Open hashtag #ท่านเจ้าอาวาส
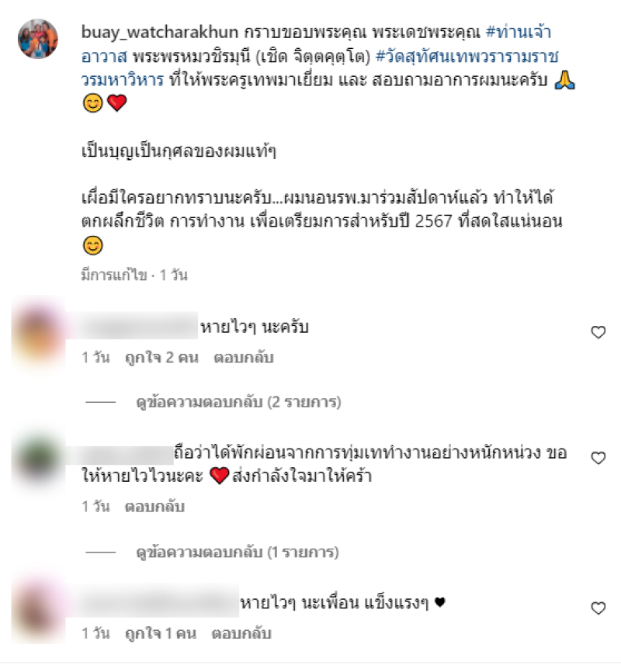Image resolution: width=621 pixels, height=672 pixels. click(x=316, y=44)
